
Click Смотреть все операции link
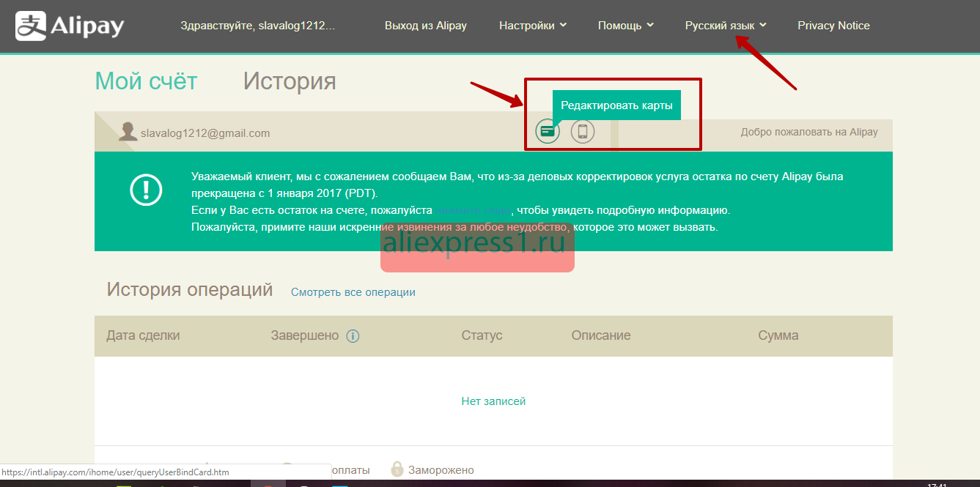[353, 292]
